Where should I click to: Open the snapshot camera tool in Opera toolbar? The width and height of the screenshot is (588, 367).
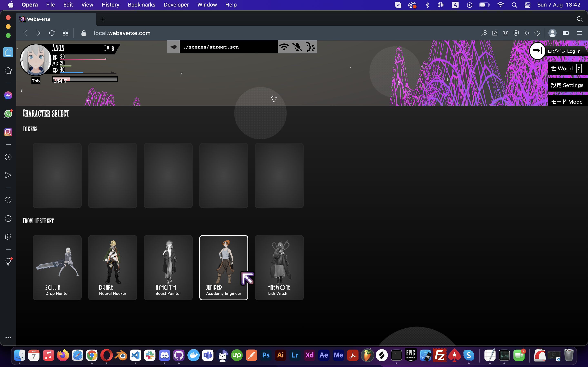click(505, 33)
